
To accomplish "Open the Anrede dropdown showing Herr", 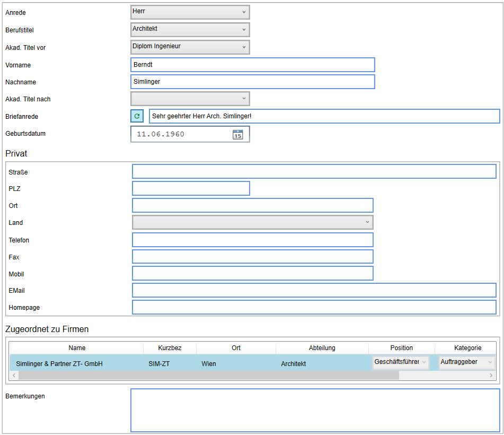I will 190,12.
